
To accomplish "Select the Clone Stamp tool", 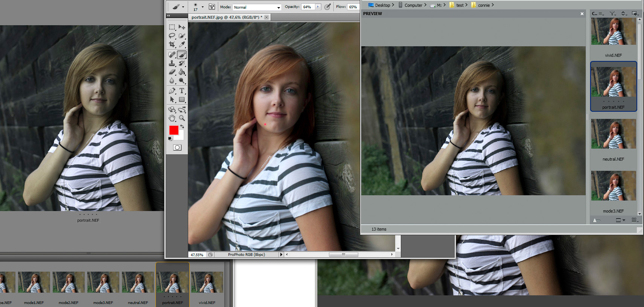I will pos(172,64).
